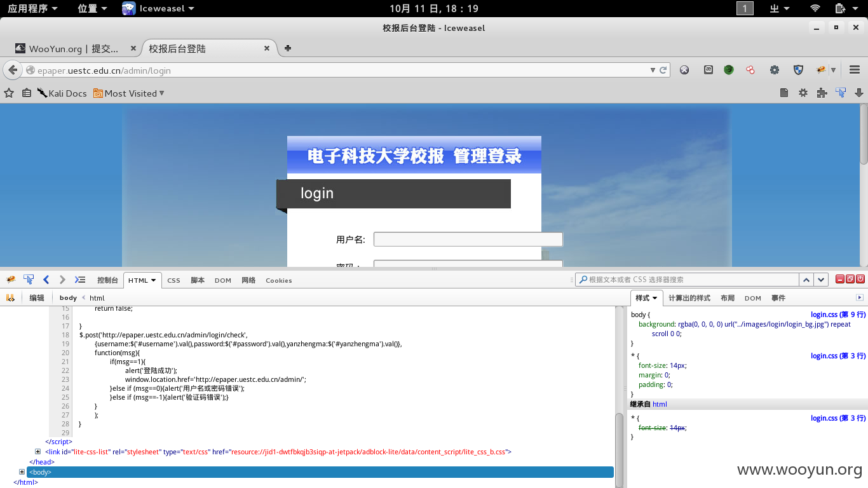Reload the page with the refresh icon
The width and height of the screenshot is (868, 488).
tap(663, 71)
